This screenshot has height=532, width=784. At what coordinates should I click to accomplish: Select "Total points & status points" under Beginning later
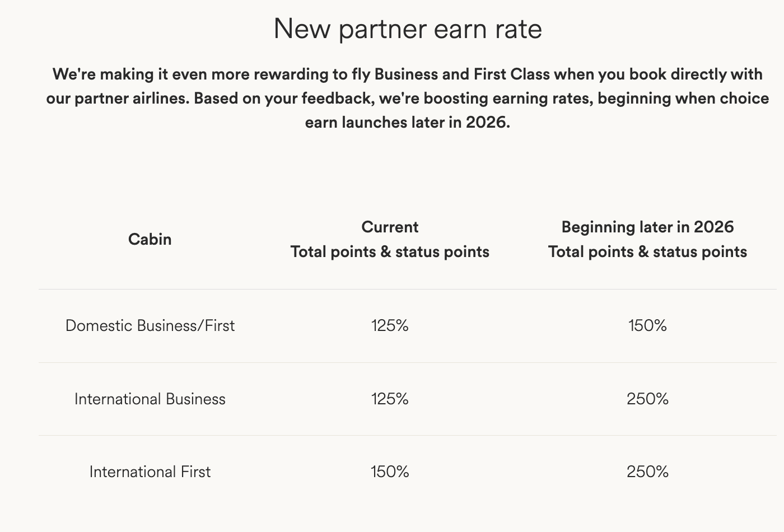[x=647, y=252]
